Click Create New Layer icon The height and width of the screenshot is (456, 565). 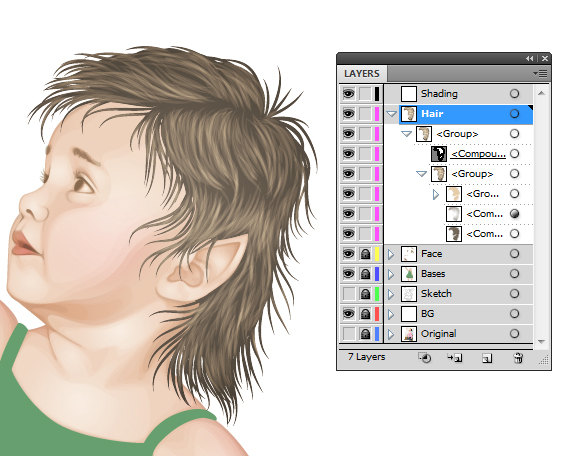pos(487,358)
